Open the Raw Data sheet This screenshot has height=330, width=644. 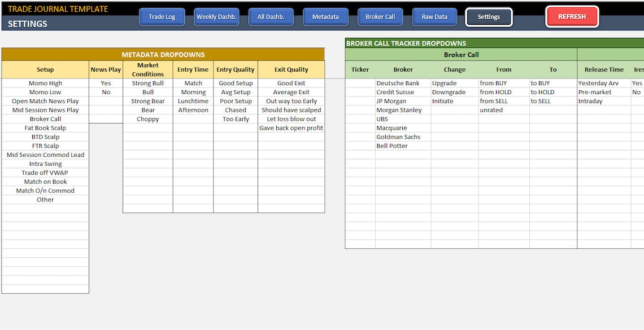click(434, 17)
